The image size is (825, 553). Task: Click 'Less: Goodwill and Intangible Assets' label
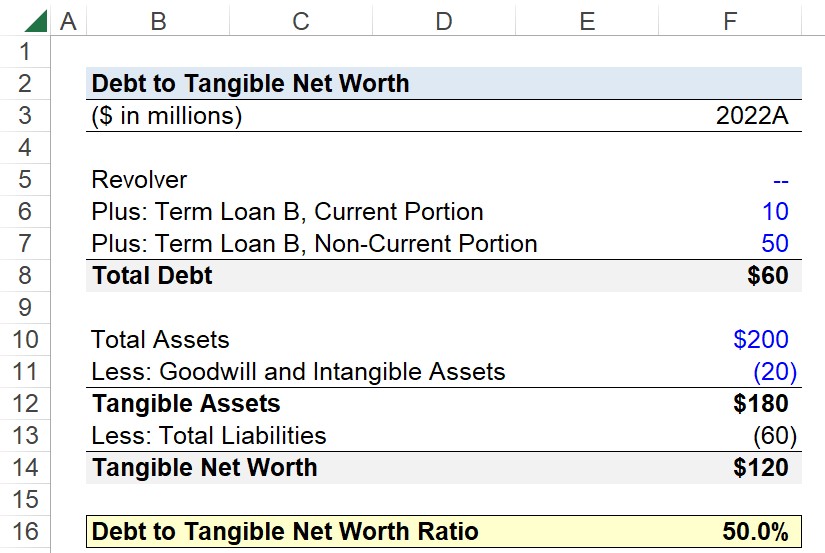[298, 371]
